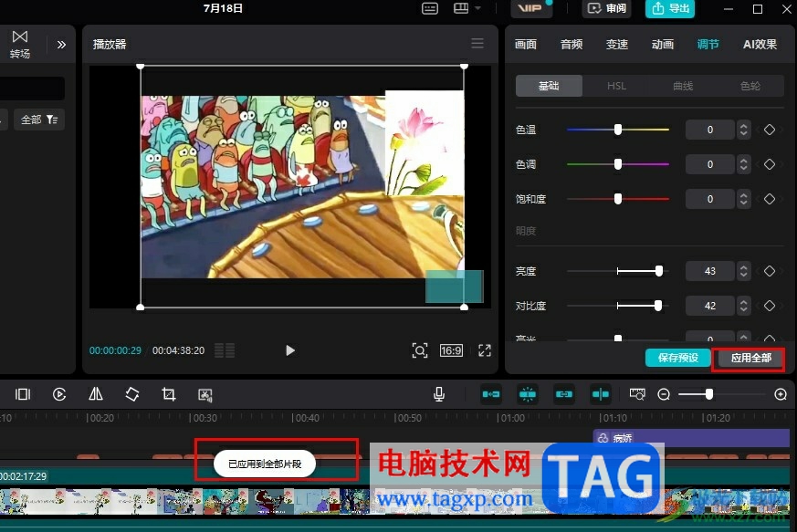Click the 亮度 value stepper arrows
This screenshot has height=532, width=797.
tap(744, 271)
